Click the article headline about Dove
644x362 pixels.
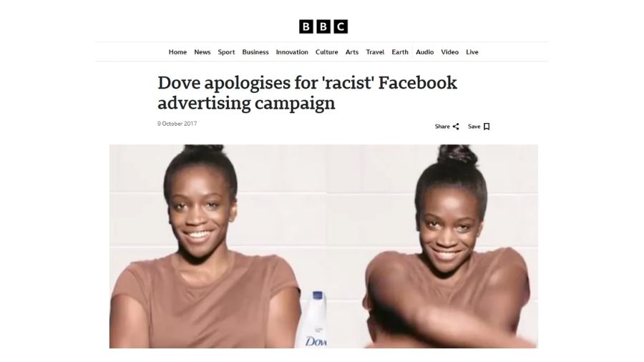point(307,93)
